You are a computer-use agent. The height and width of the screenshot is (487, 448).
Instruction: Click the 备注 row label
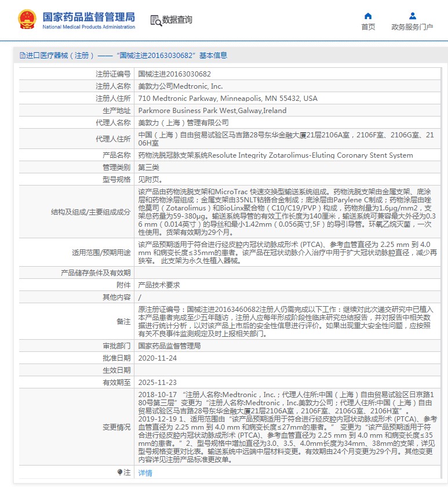(123, 321)
